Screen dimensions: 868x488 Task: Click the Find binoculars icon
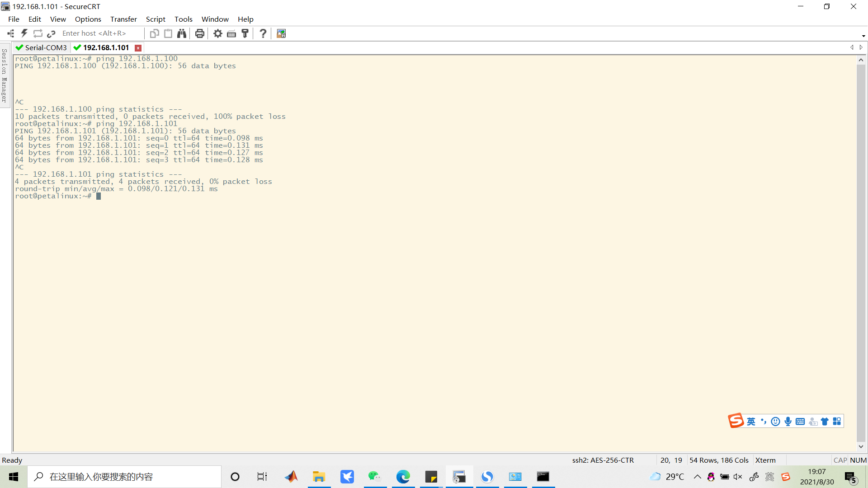pos(182,33)
